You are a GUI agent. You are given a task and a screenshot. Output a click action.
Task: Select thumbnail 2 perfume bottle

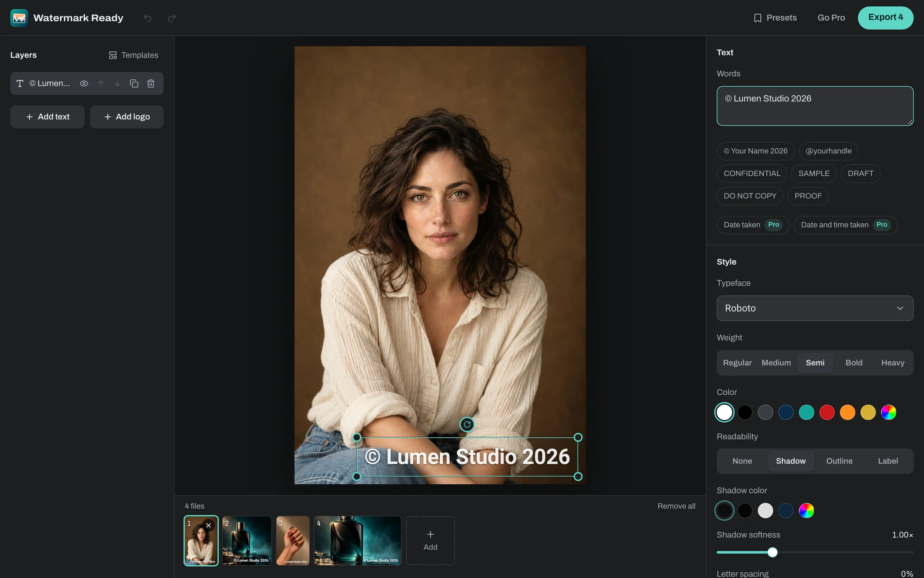coord(247,541)
